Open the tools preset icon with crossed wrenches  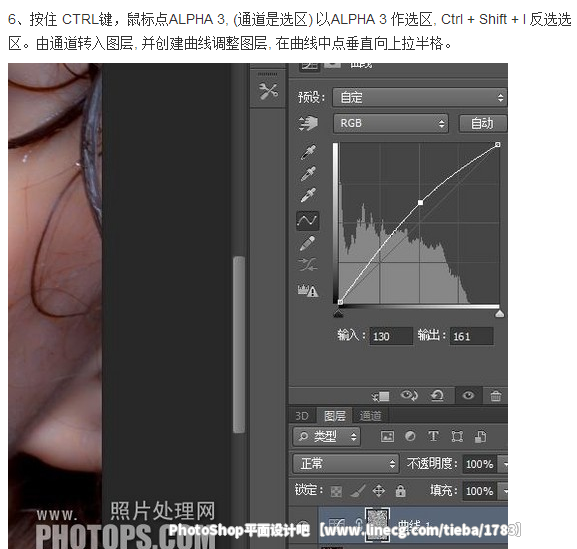[268, 92]
